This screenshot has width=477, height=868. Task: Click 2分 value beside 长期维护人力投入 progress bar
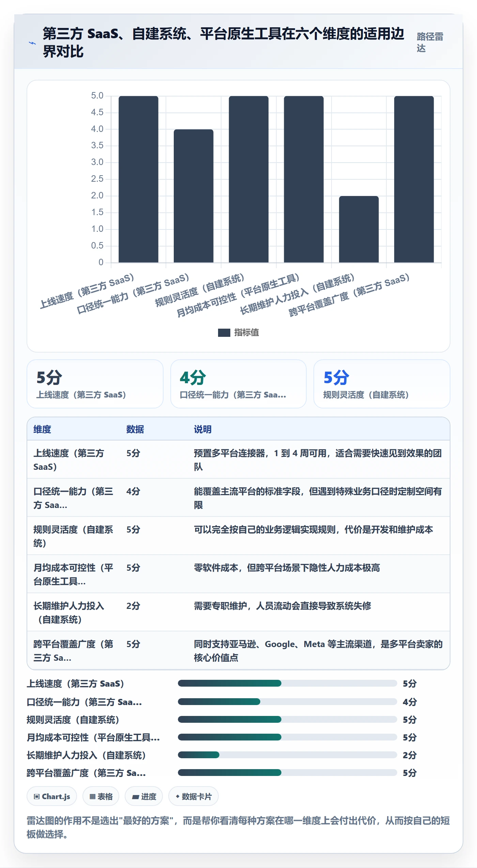(410, 755)
